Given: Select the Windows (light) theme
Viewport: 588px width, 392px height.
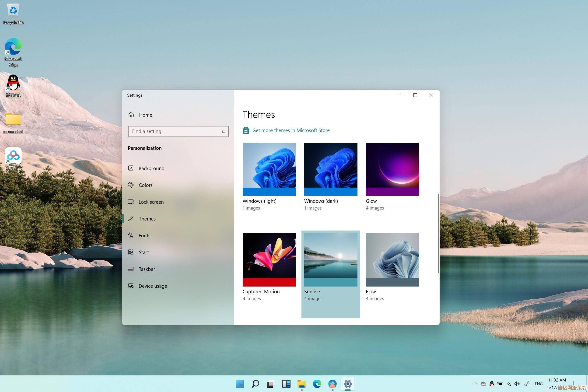Looking at the screenshot, I should 269,169.
